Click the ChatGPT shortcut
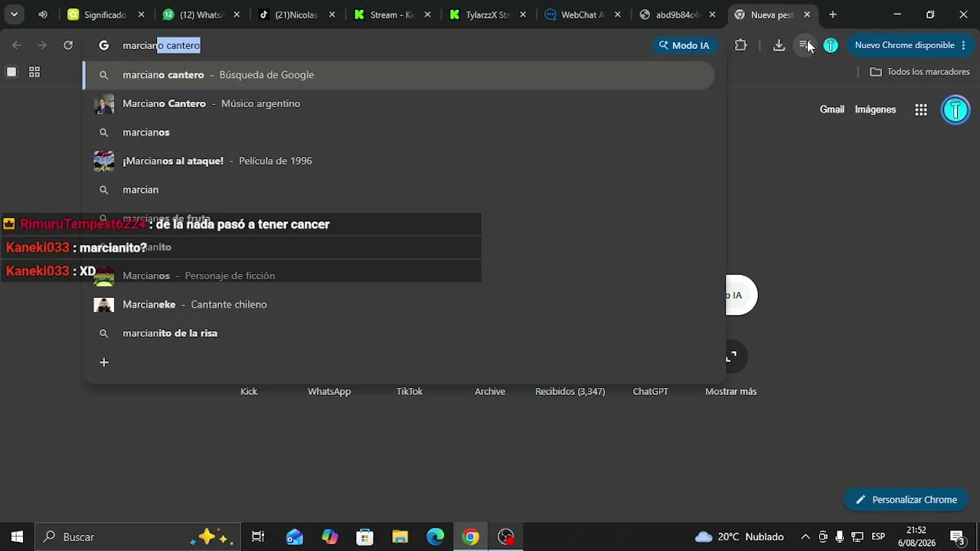980x551 pixels. (x=651, y=391)
